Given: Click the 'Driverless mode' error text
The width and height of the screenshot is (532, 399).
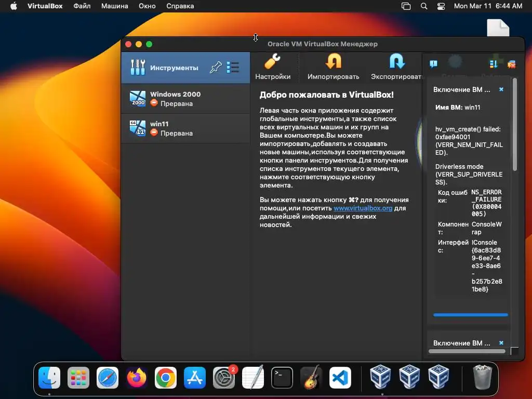Looking at the screenshot, I should 469,174.
